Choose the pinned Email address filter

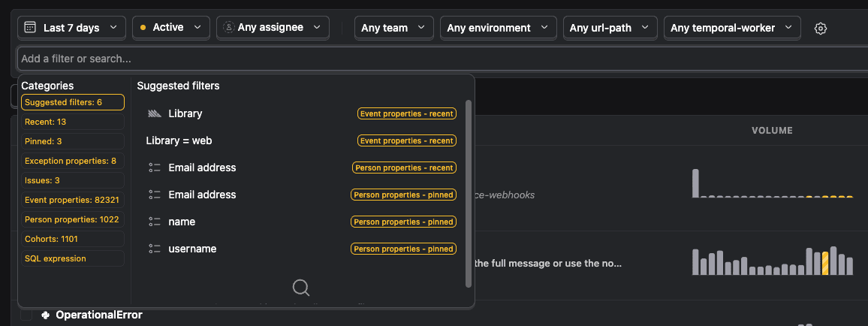click(301, 195)
